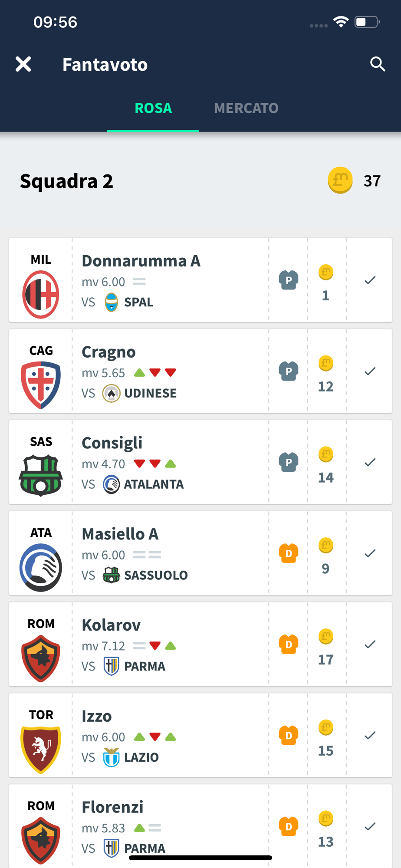Tap the Torino crest beside Izzo
Viewport: 401px width, 868px height.
pos(41,749)
